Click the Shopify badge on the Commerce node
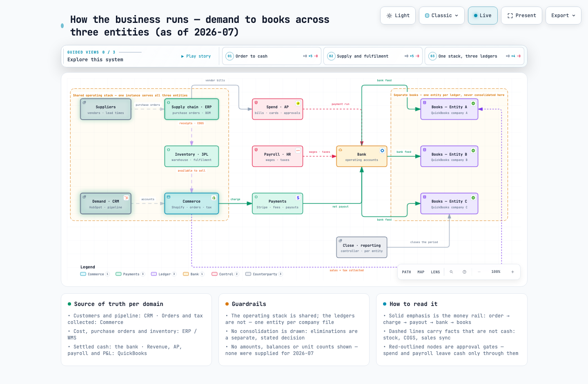 coord(214,198)
